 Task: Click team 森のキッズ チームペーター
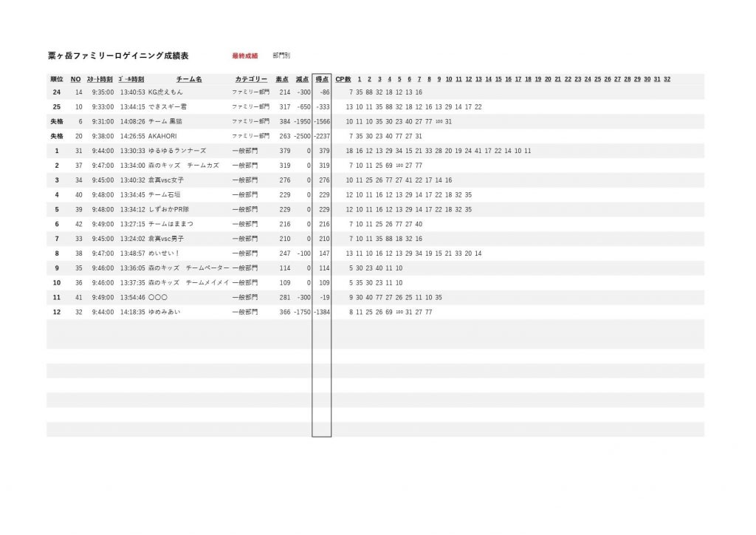(188, 268)
